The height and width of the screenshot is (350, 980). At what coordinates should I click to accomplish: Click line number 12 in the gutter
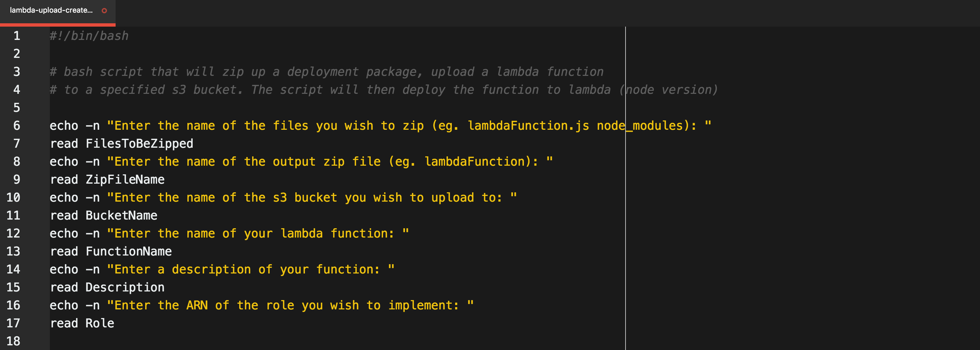click(x=13, y=234)
